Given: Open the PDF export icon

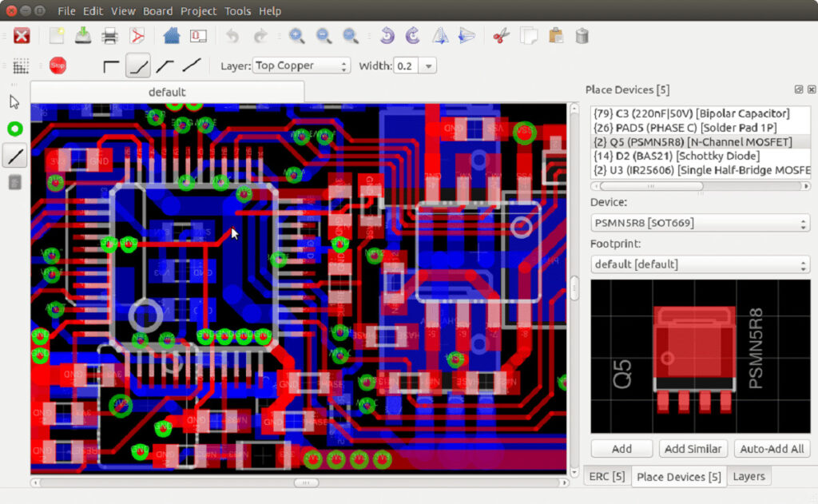Looking at the screenshot, I should [x=137, y=36].
